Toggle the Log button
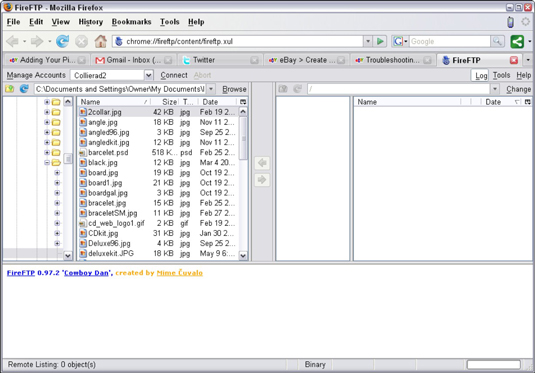The width and height of the screenshot is (535, 373). tap(481, 75)
